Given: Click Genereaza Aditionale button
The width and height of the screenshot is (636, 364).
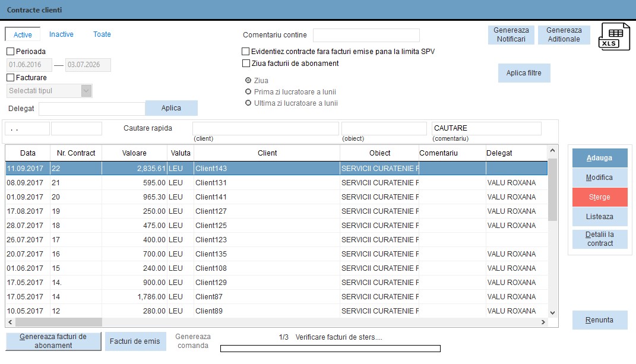Looking at the screenshot, I should 564,34.
